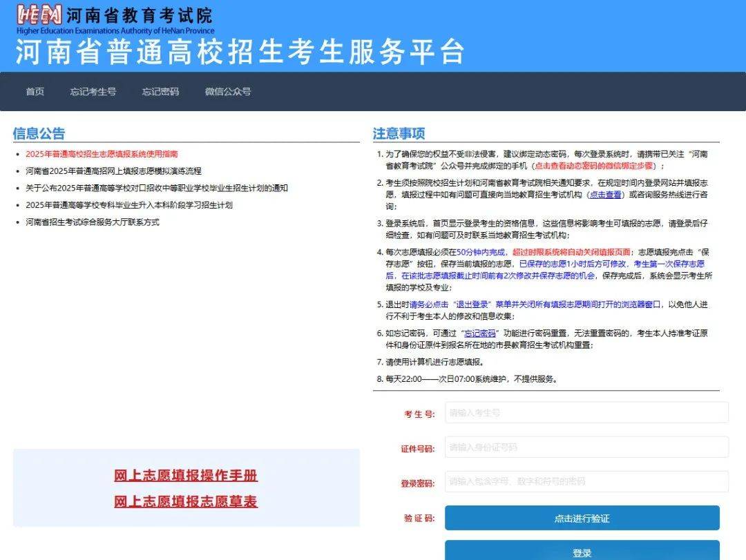Click the 登录 button
This screenshot has height=560, width=746.
click(x=582, y=551)
